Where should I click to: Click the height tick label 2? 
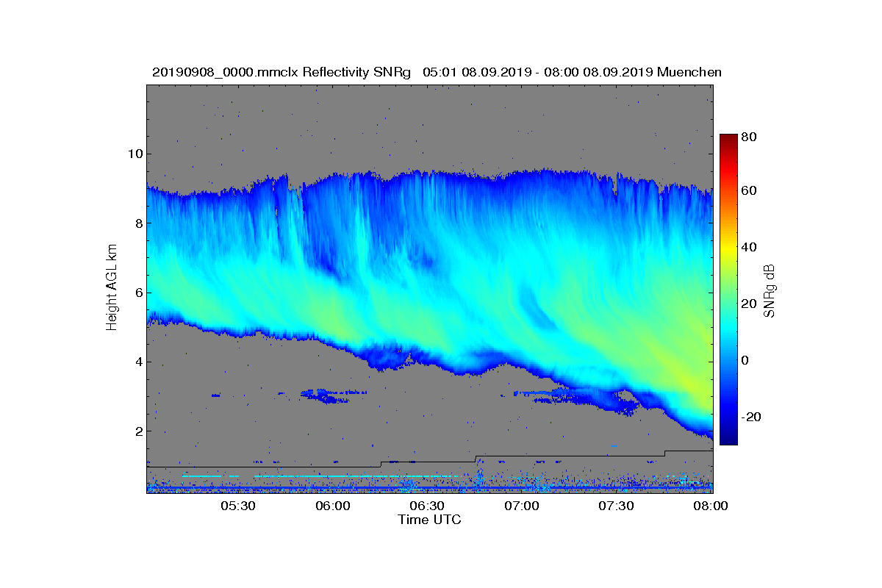coord(137,431)
